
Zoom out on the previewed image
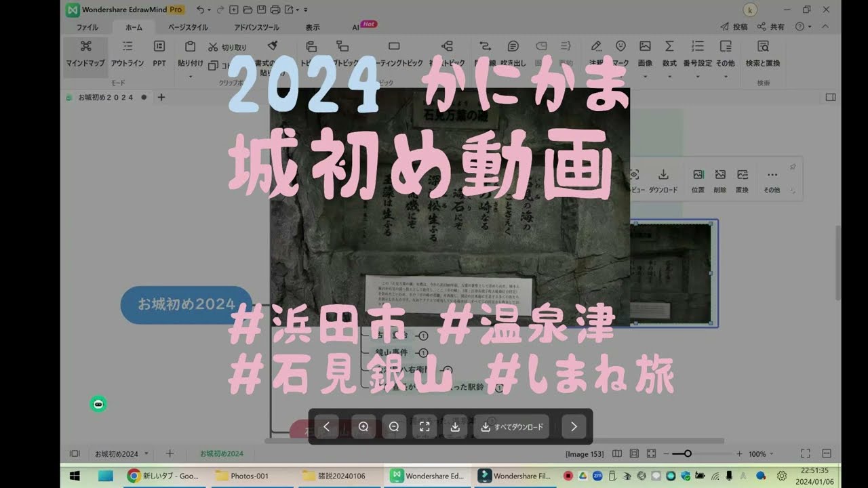[x=394, y=427]
